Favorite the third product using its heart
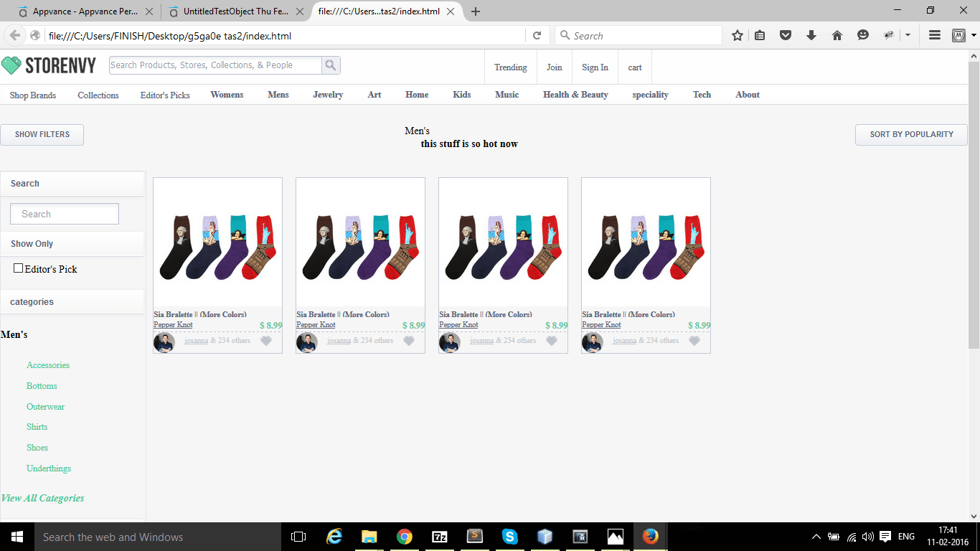980x551 pixels. coord(552,341)
